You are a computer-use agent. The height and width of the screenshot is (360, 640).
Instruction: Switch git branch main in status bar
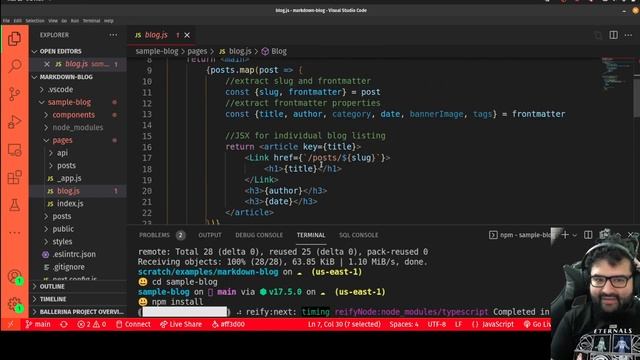[x=38, y=324]
